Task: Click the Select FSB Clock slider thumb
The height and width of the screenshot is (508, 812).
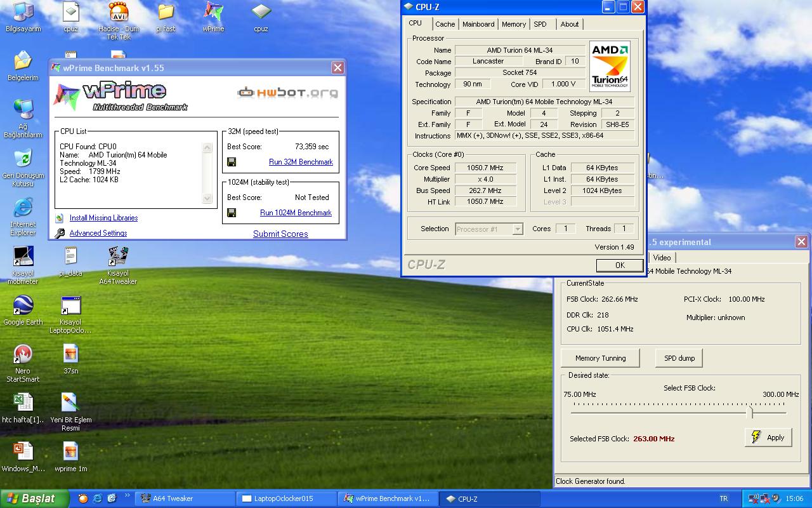Action: coord(752,412)
